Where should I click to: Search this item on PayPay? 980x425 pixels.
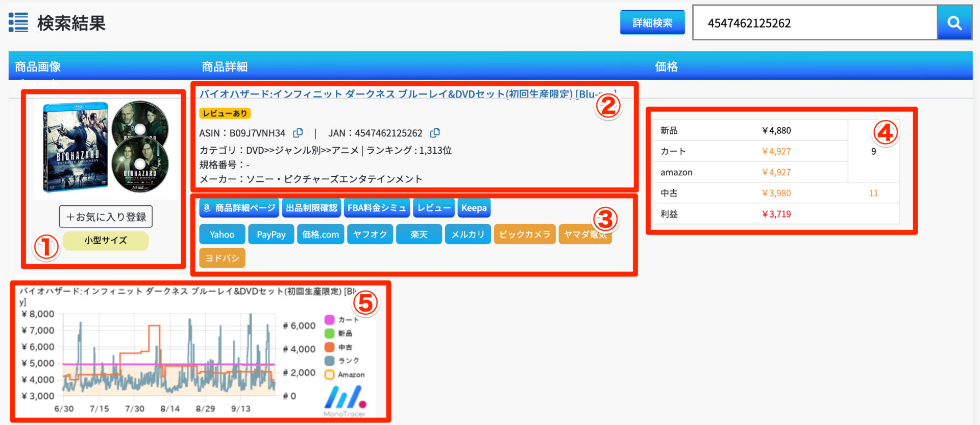pos(271,234)
